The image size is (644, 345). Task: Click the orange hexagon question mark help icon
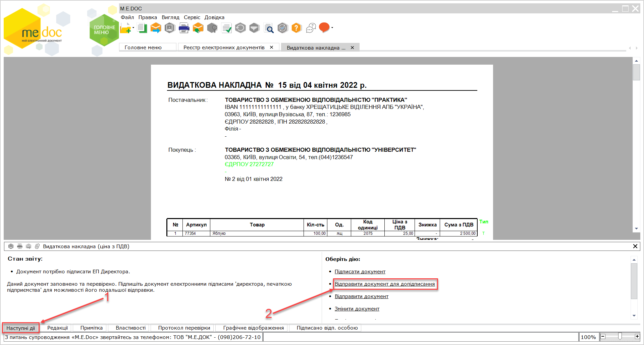(x=297, y=28)
